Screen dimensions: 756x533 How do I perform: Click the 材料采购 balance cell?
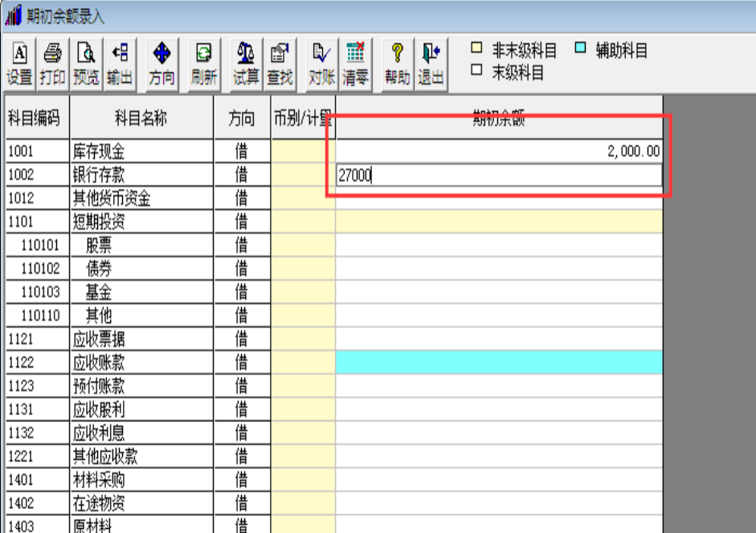click(499, 480)
